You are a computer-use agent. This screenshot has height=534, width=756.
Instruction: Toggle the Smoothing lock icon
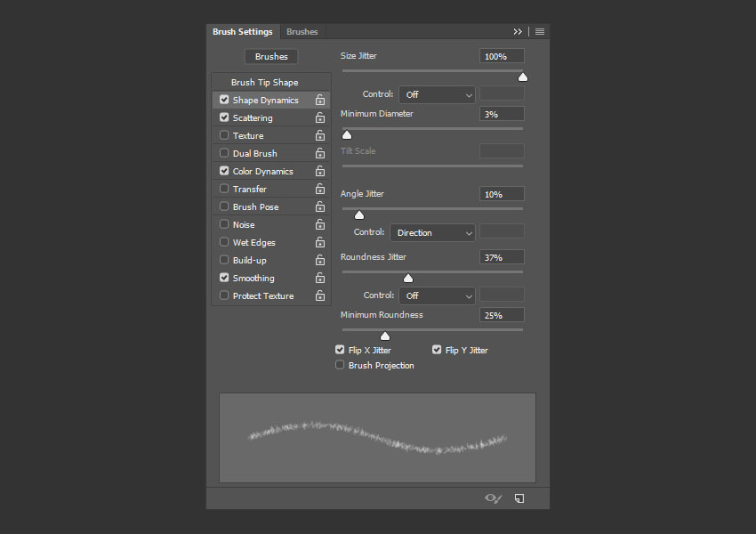coord(320,279)
